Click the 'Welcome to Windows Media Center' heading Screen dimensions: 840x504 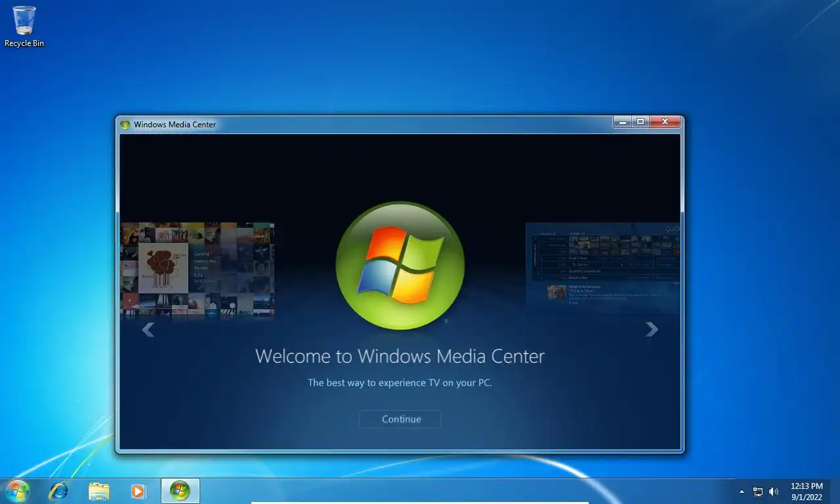point(400,356)
